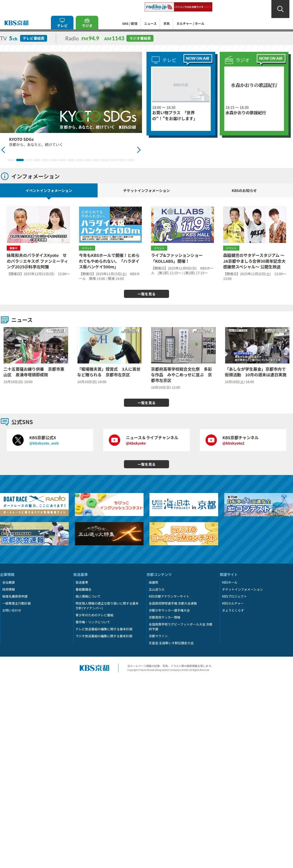293x868 pixels.
Task: Click the 公式SNS section icon
Action: 5,422
